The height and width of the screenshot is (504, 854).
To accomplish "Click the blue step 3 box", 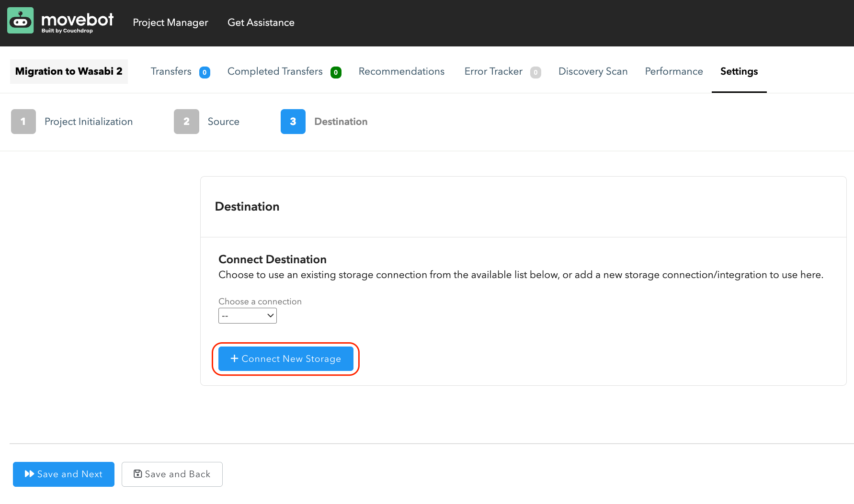I will click(x=293, y=122).
